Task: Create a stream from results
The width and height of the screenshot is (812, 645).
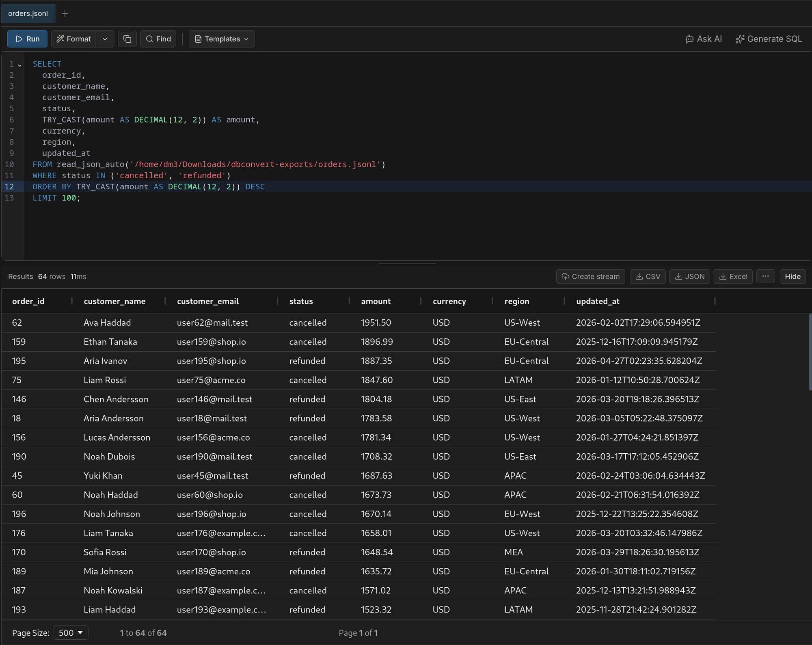Action: point(590,277)
